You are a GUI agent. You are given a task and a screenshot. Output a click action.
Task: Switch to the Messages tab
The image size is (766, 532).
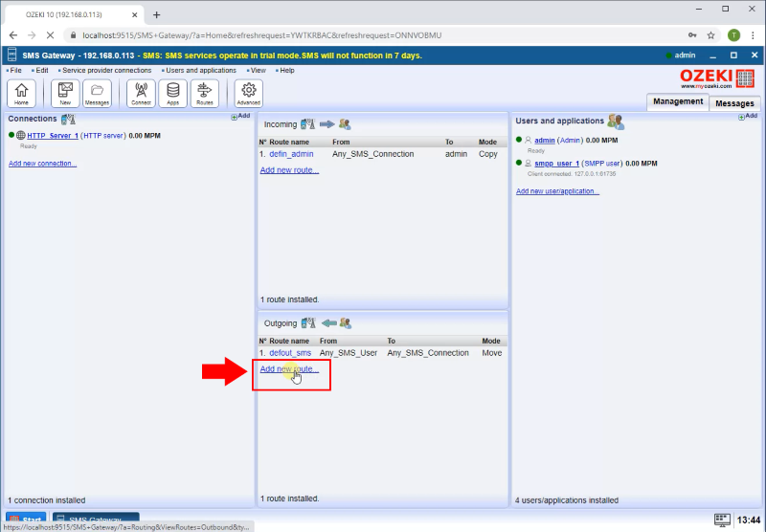[734, 103]
